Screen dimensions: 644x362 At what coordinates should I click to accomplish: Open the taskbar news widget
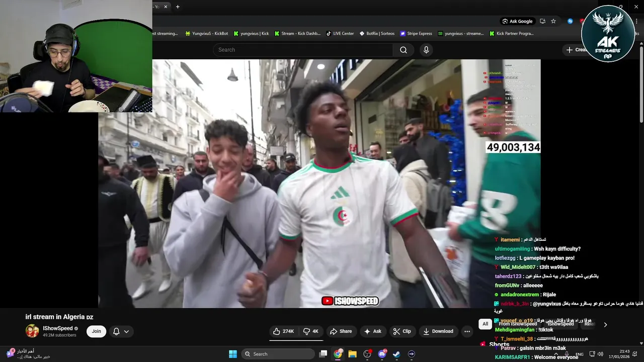28,354
